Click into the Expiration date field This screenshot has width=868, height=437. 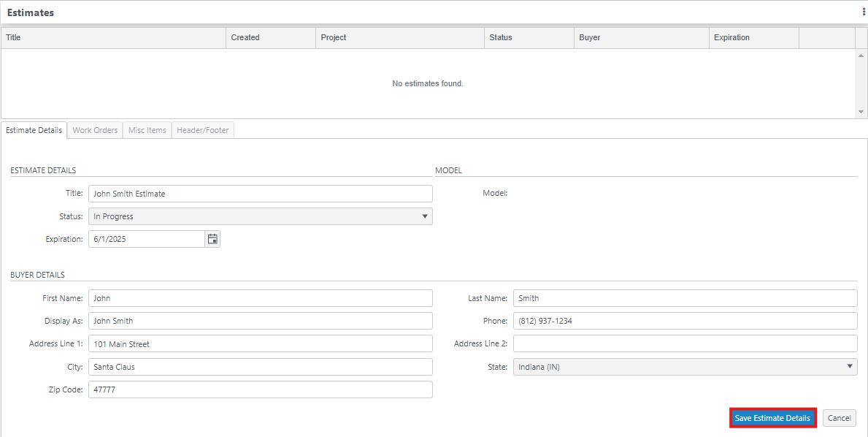[x=147, y=239]
